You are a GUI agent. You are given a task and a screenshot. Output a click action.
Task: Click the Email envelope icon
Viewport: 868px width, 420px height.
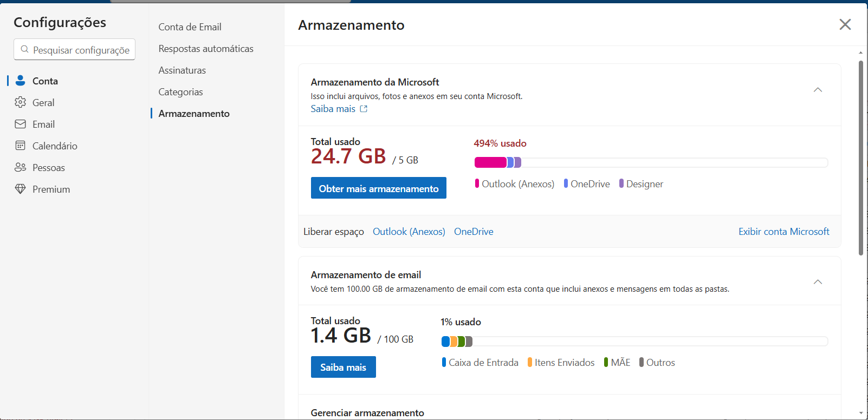pos(21,124)
